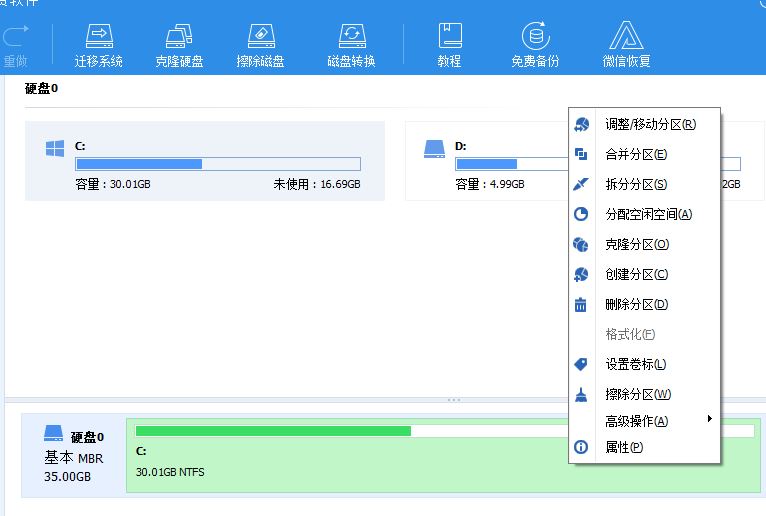The height and width of the screenshot is (516, 766).
Task: Click the panel splitter handle dots
Action: pyautogui.click(x=454, y=400)
